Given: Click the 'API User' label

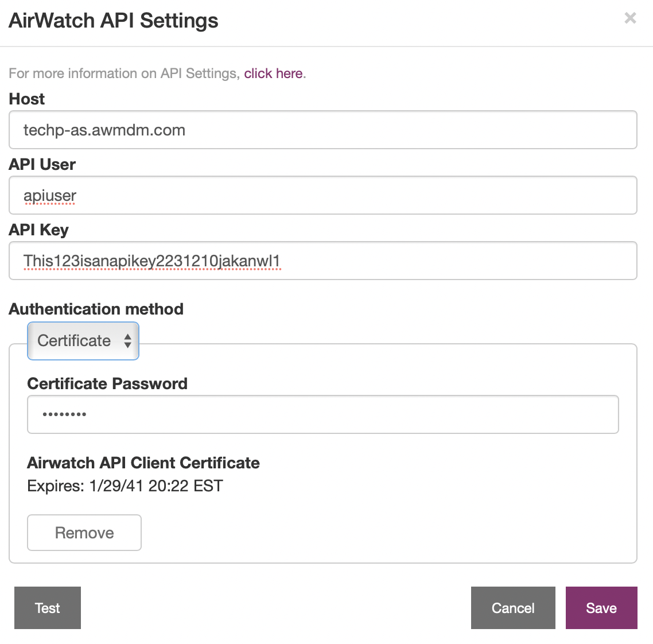Looking at the screenshot, I should coord(42,165).
